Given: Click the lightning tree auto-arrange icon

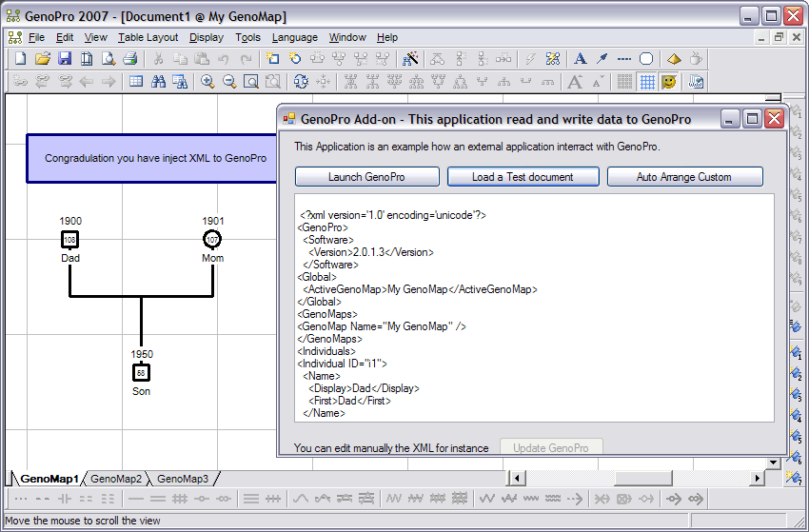Looking at the screenshot, I should point(553,59).
